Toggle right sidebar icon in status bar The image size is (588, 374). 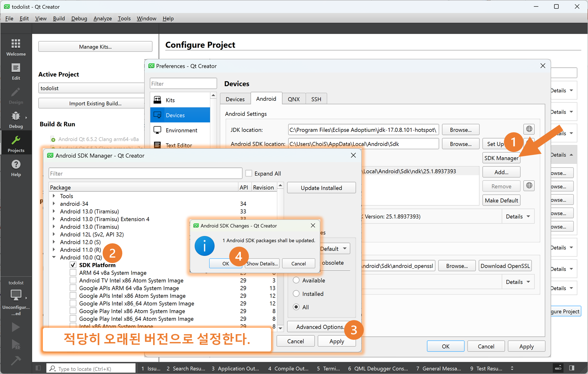(x=572, y=368)
